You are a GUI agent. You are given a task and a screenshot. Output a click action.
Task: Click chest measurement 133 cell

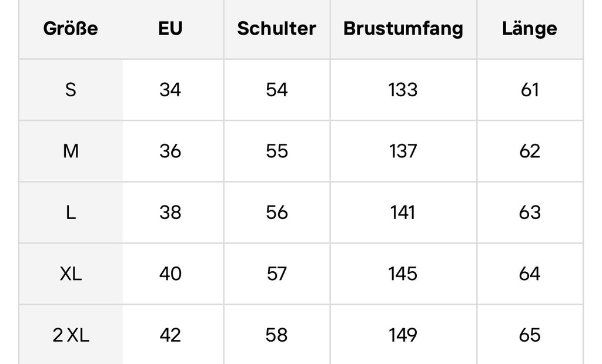(x=403, y=90)
